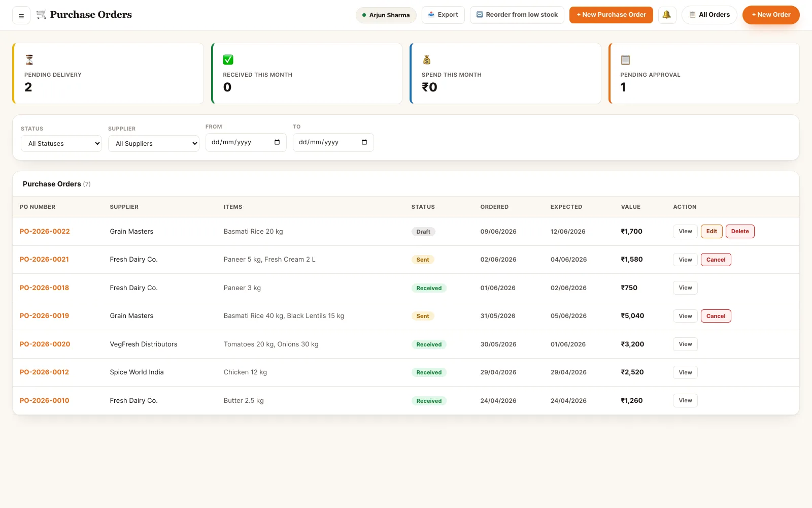The height and width of the screenshot is (508, 812).
Task: Click the green checkmark icon on Received card
Action: point(228,59)
